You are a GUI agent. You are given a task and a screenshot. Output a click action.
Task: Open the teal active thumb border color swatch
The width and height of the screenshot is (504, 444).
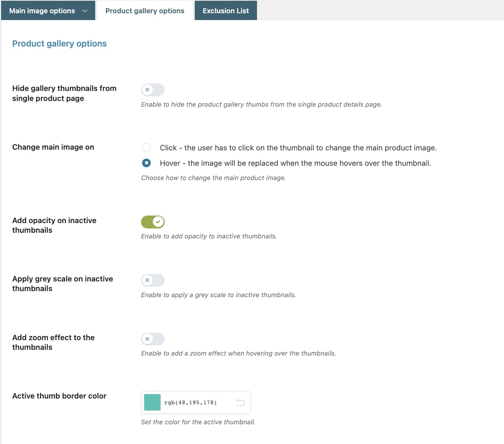152,402
